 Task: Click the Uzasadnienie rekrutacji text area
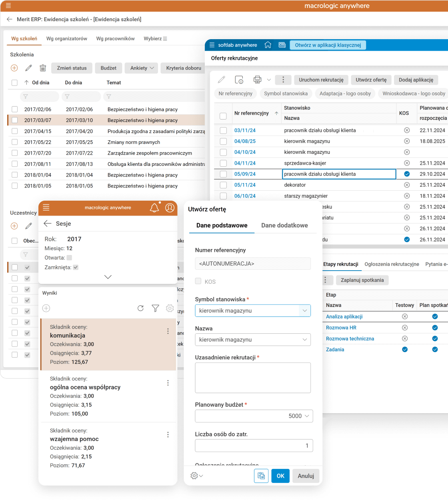(253, 378)
